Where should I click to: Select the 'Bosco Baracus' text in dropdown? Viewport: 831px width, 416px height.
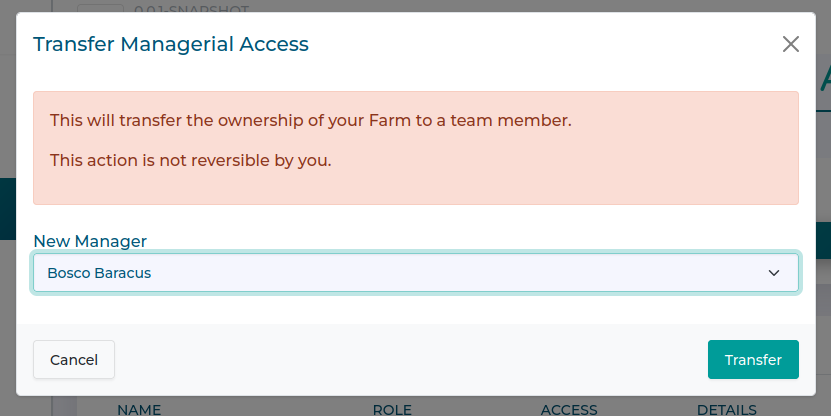(x=99, y=272)
